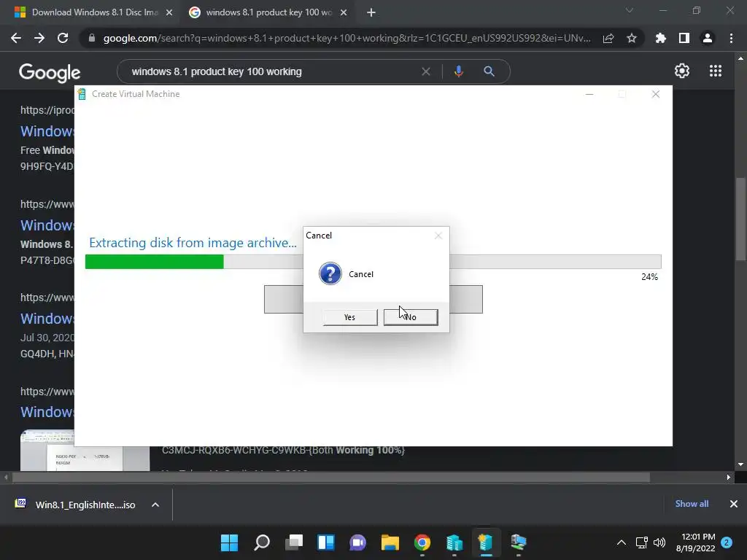747x560 pixels.
Task: Open Widgets from taskbar
Action: (326, 542)
